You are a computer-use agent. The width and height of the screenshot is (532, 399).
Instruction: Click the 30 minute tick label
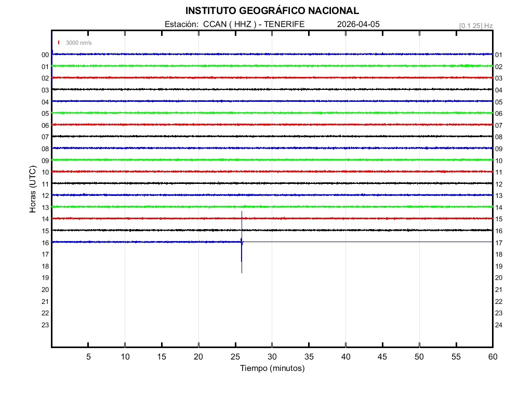(272, 357)
